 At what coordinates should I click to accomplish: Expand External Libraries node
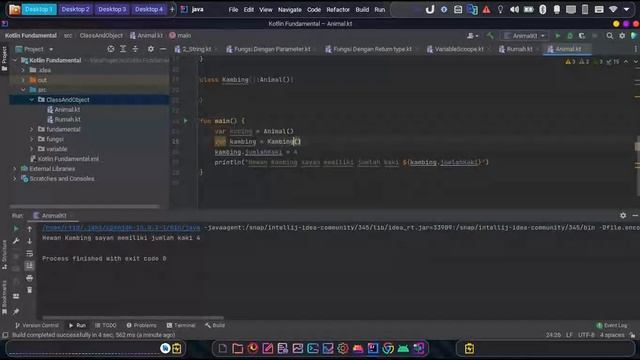click(15, 169)
